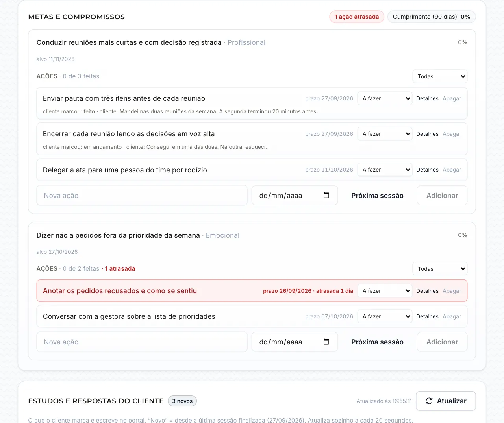The height and width of the screenshot is (423, 504).
Task: Click the date field in the Profissional goal
Action: [295, 196]
